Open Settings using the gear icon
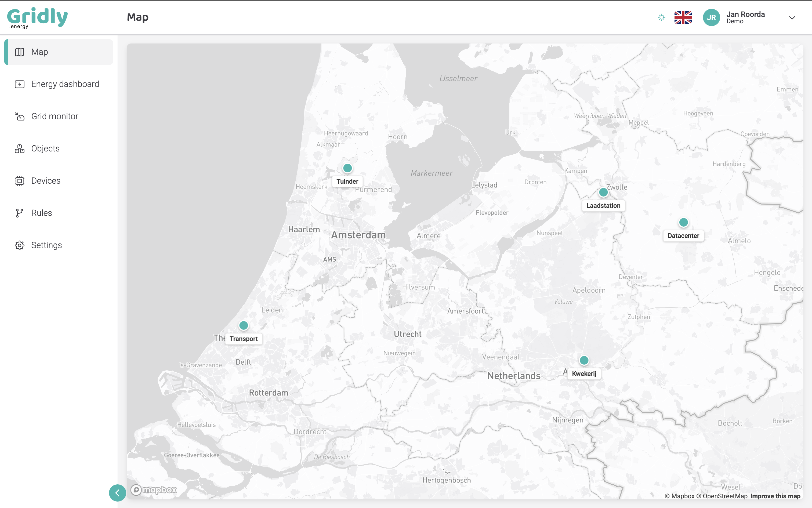 (20, 245)
